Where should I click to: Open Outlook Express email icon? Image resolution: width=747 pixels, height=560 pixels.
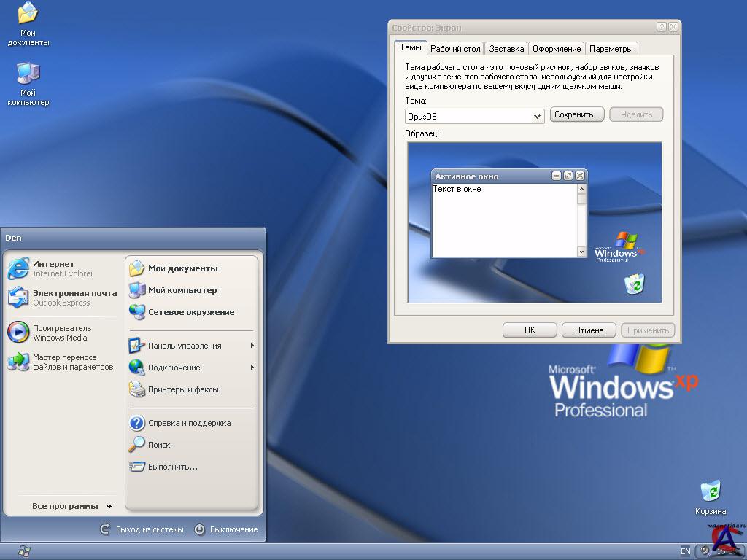(18, 297)
